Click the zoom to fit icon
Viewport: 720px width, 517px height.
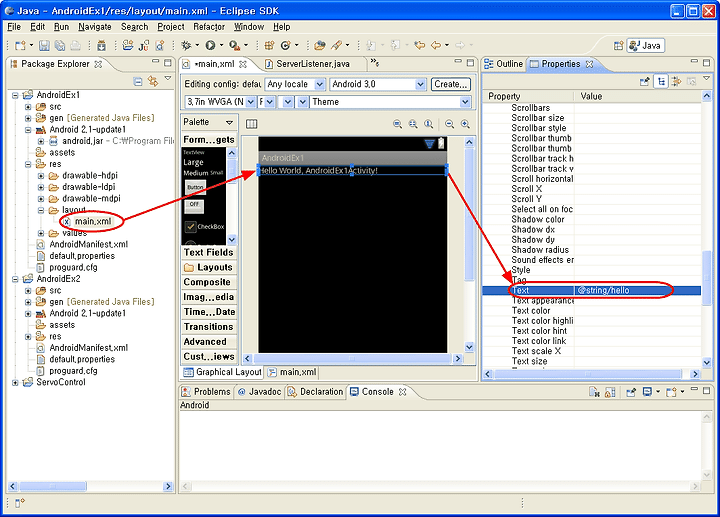[413, 124]
